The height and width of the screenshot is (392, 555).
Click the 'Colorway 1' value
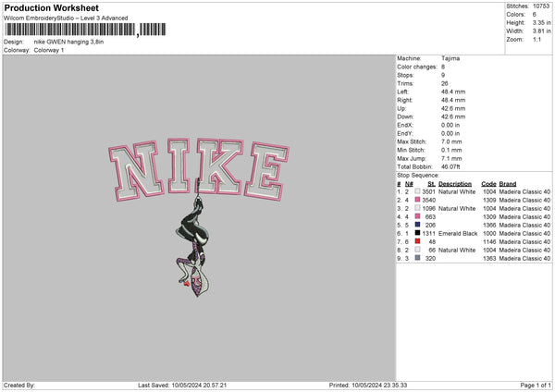pos(49,50)
